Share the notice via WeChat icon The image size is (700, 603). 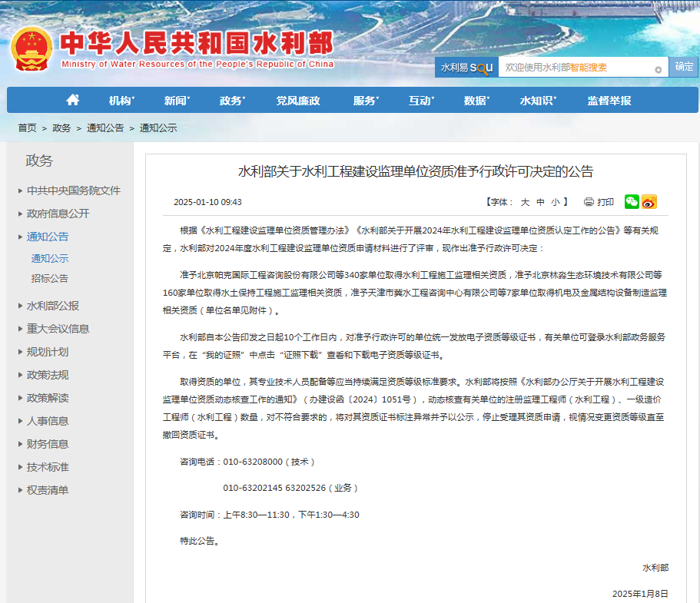(632, 202)
